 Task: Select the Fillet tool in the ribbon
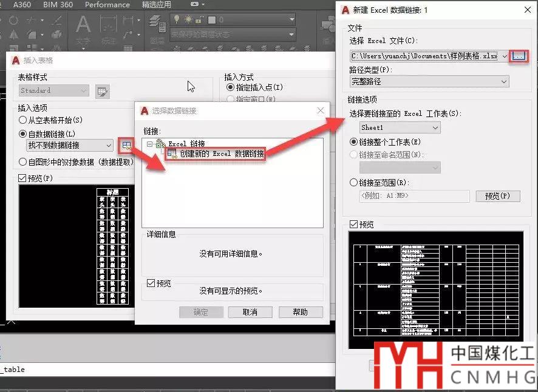[x=32, y=35]
